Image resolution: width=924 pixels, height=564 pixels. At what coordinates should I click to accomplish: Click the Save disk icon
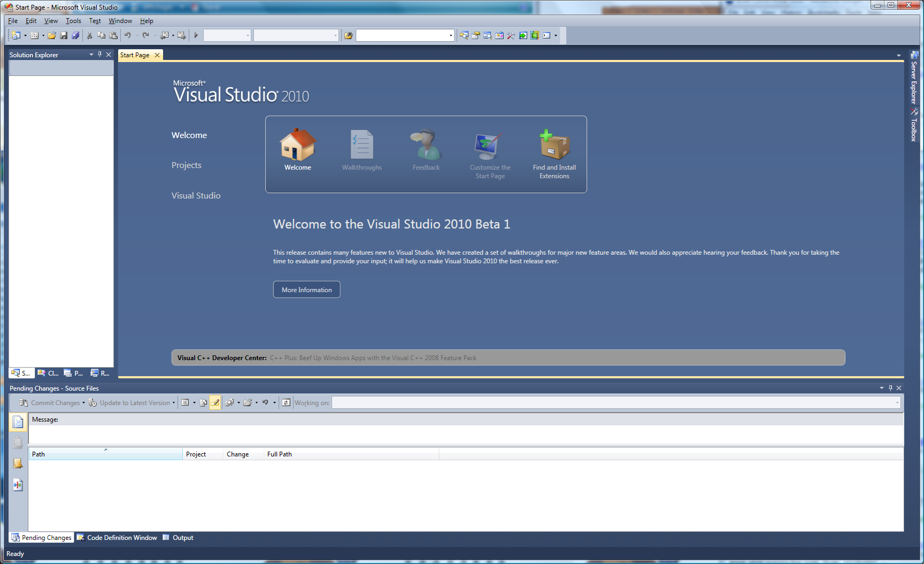click(64, 35)
